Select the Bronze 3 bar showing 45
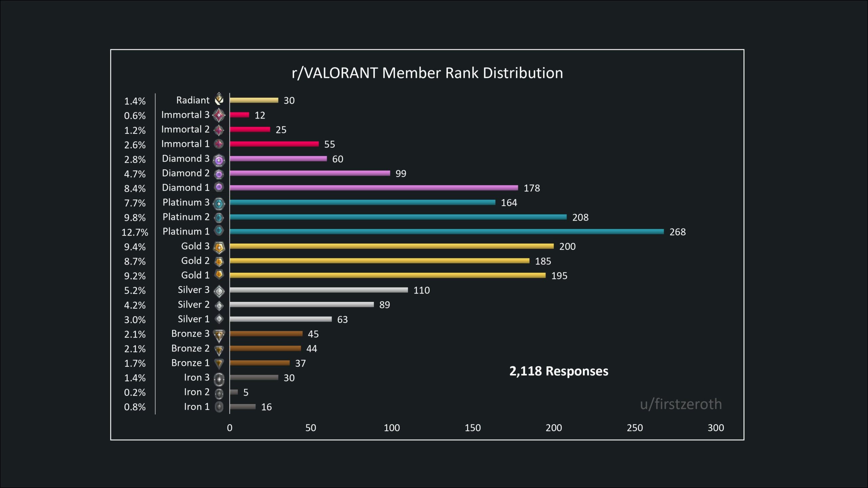Image resolution: width=868 pixels, height=488 pixels. [x=266, y=334]
